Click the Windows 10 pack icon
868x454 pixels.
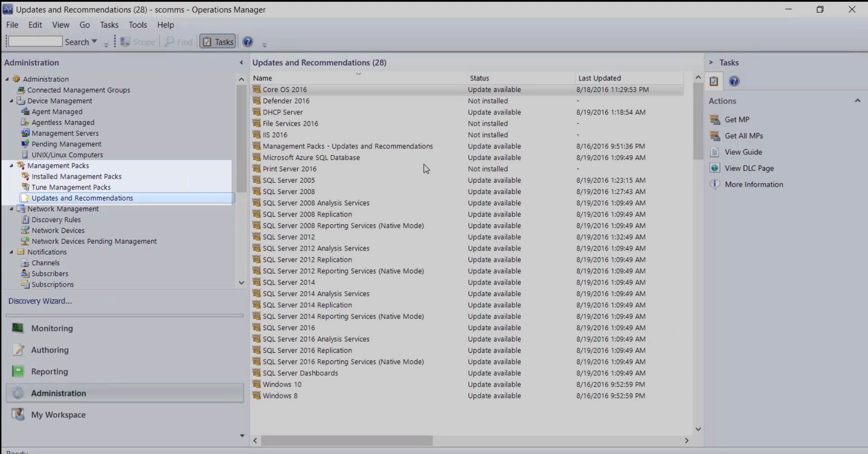click(256, 384)
